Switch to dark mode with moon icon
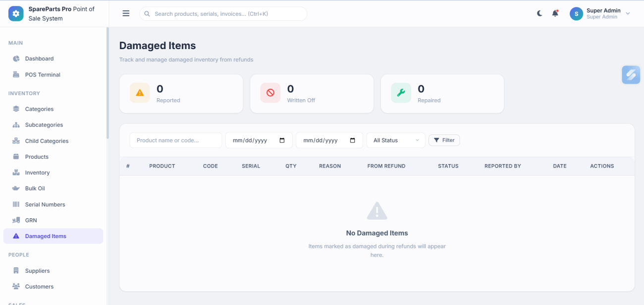Viewport: 644px width, 305px height. (539, 13)
